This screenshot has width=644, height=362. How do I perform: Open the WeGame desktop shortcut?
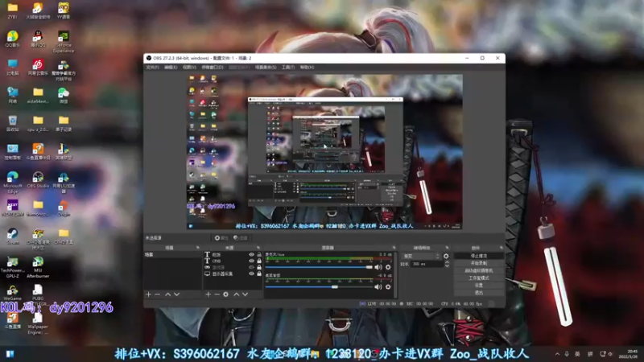tap(13, 293)
